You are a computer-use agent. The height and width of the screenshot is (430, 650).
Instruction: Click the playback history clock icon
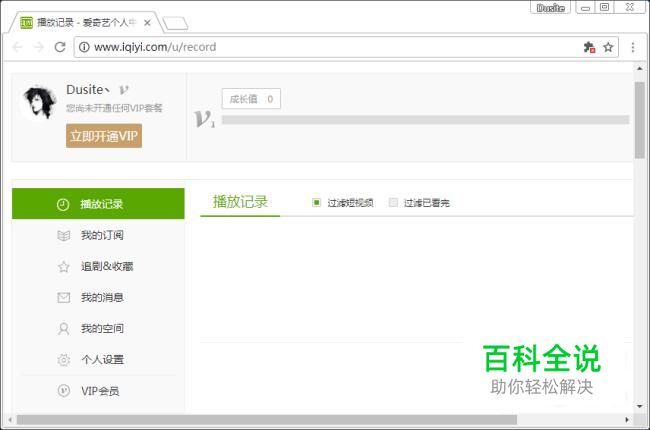pos(63,204)
